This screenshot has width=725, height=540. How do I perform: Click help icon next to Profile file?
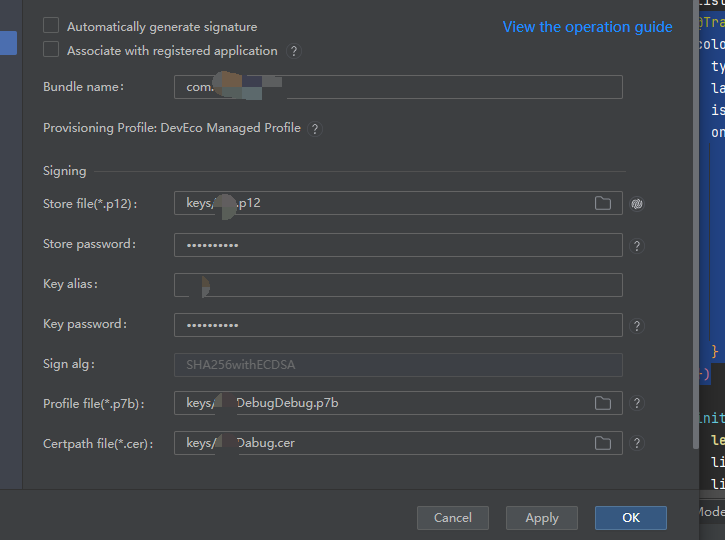tap(637, 403)
